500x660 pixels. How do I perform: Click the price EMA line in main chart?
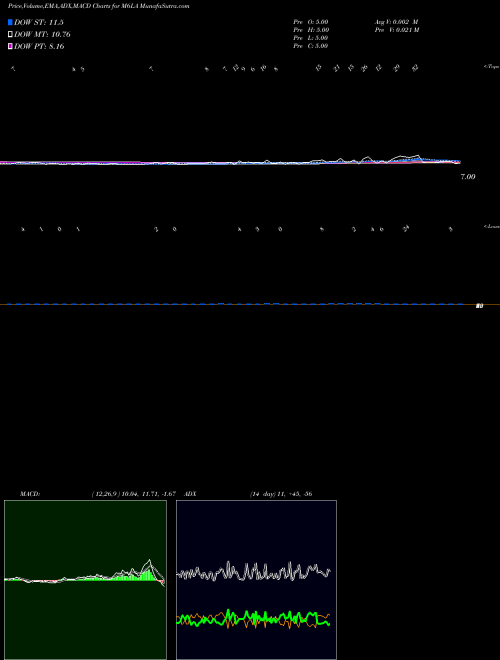point(230,162)
